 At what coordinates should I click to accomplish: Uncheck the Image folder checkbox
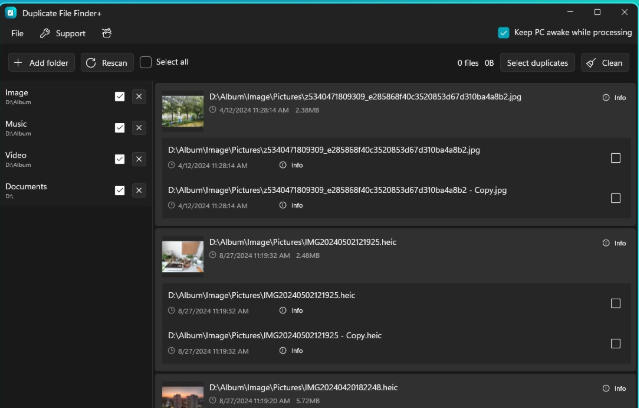pos(119,97)
